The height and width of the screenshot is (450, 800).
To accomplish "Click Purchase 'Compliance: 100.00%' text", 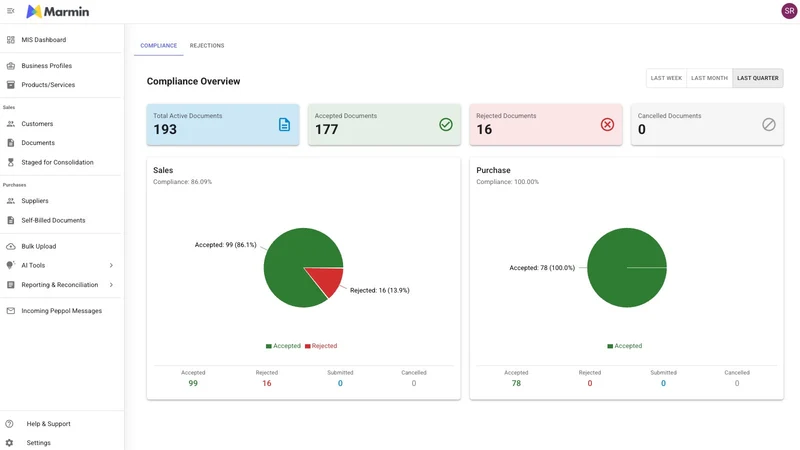I will [508, 182].
